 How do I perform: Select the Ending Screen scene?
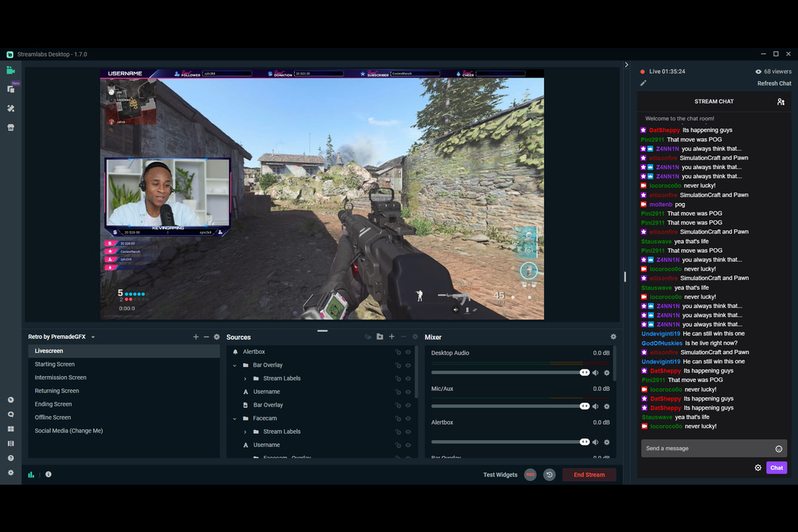(123, 403)
